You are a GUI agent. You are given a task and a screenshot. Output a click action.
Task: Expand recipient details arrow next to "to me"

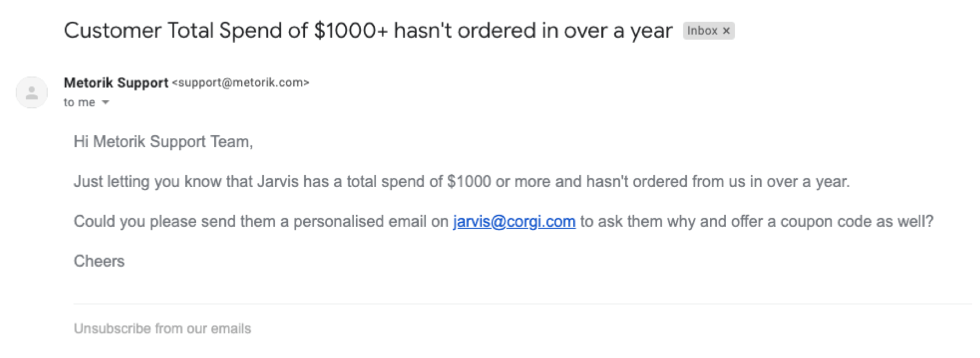(106, 103)
